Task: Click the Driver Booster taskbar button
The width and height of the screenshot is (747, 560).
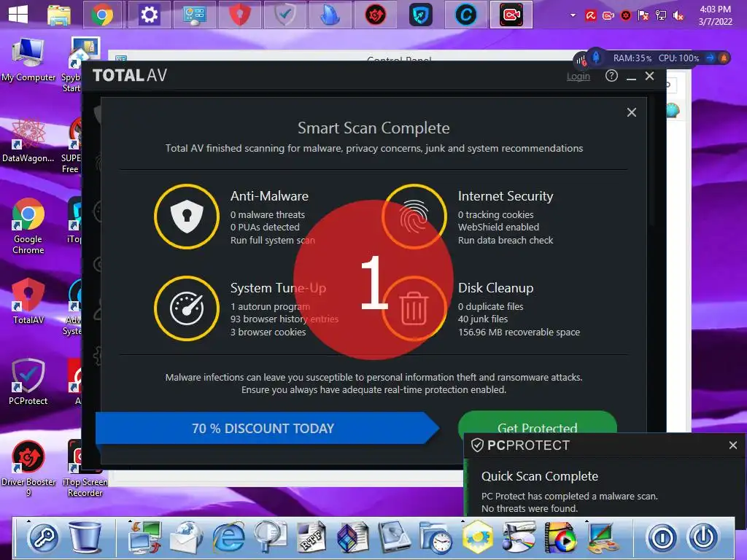Action: click(x=376, y=15)
